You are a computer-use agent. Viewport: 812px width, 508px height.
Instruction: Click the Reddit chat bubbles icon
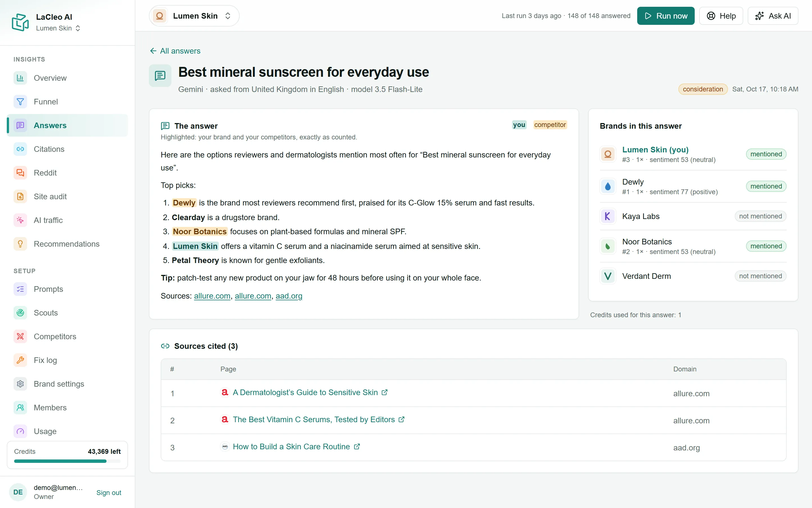click(x=20, y=173)
